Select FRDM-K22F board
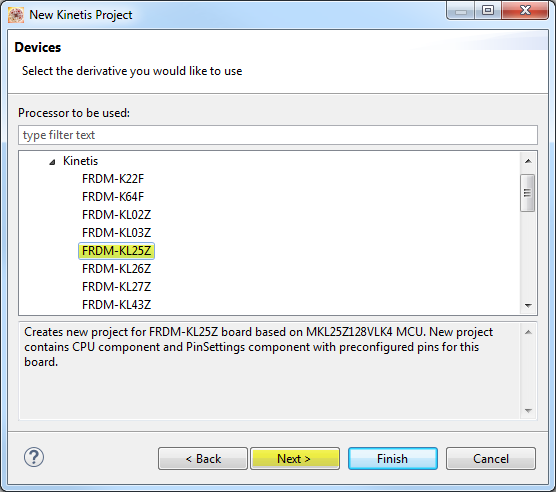Viewport: 556px width, 492px height. pyautogui.click(x=113, y=179)
